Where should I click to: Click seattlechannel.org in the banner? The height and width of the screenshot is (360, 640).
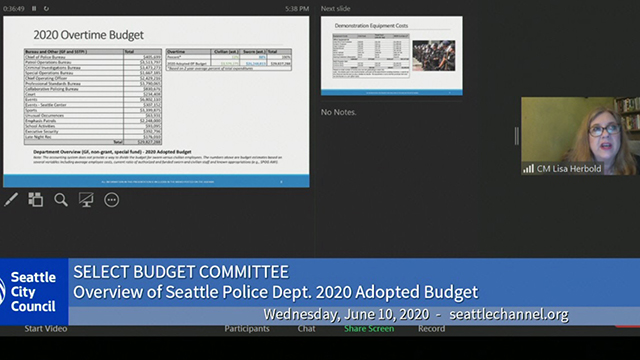509,314
